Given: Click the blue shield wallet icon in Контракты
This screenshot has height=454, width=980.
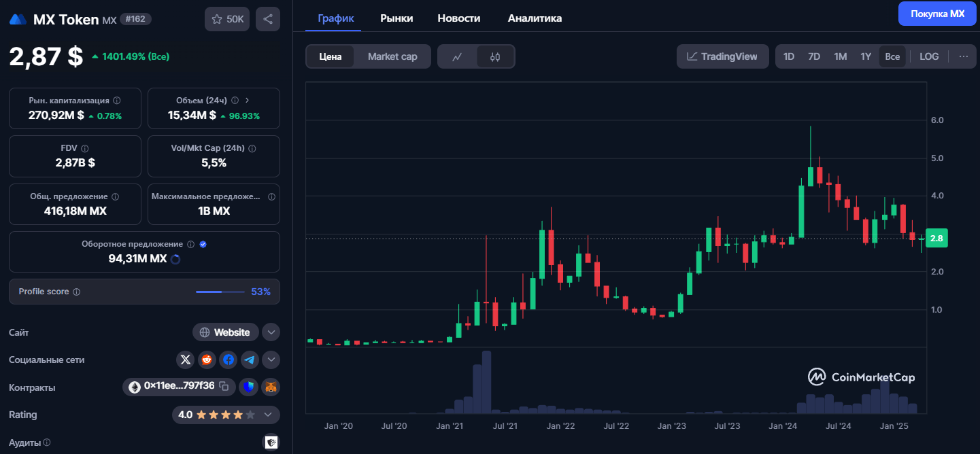Looking at the screenshot, I should click(250, 387).
